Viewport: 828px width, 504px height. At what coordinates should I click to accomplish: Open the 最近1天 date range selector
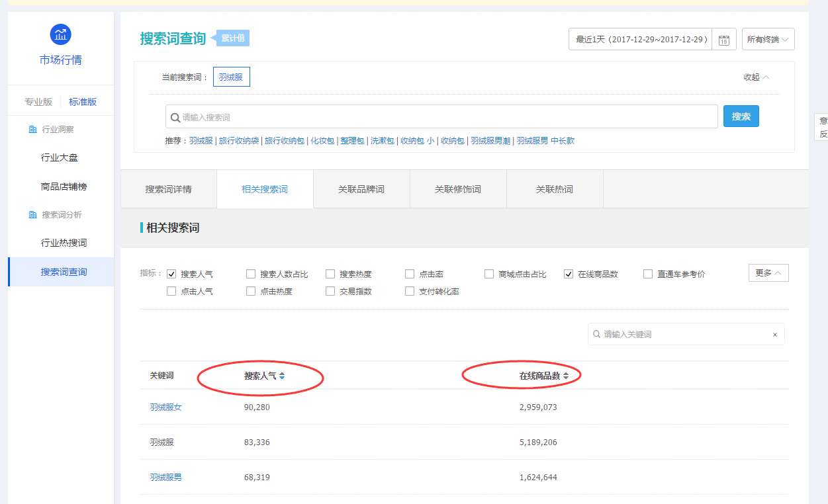tap(640, 39)
